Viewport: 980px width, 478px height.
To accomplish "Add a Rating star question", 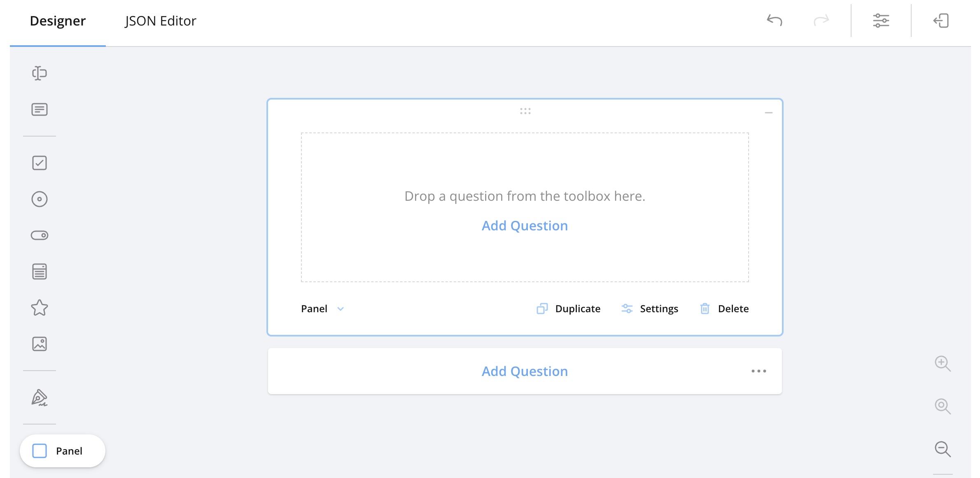I will click(x=40, y=308).
